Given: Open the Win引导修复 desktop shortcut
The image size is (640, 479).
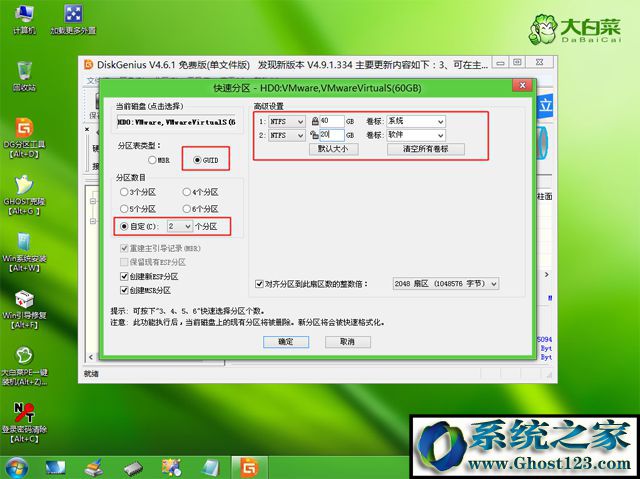Looking at the screenshot, I should 24,309.
